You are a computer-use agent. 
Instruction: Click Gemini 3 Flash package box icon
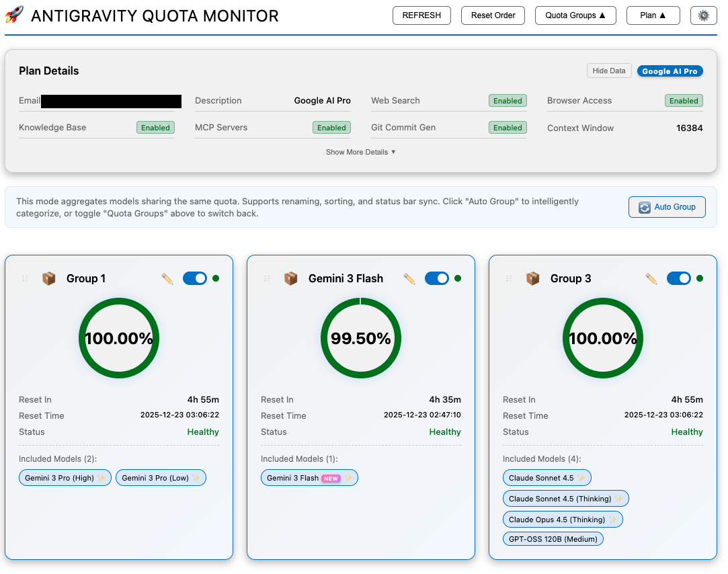click(290, 278)
